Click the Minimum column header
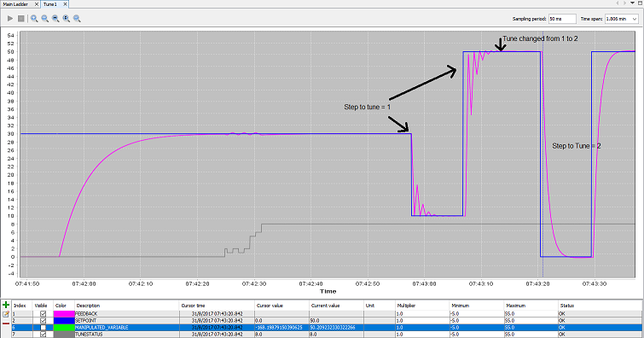The width and height of the screenshot is (644, 338). tap(477, 306)
